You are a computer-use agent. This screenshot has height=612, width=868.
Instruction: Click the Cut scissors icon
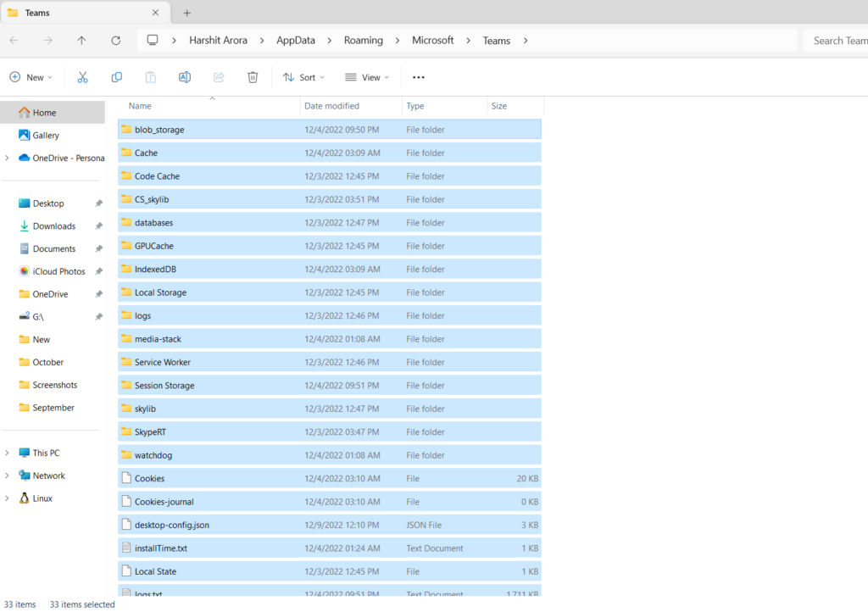tap(82, 77)
